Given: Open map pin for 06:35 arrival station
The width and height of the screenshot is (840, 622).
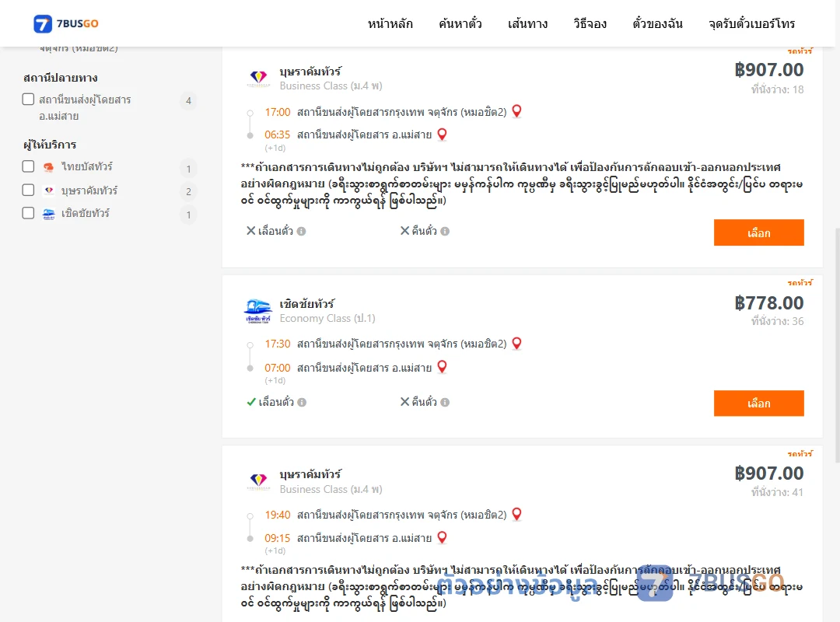Looking at the screenshot, I should [442, 134].
